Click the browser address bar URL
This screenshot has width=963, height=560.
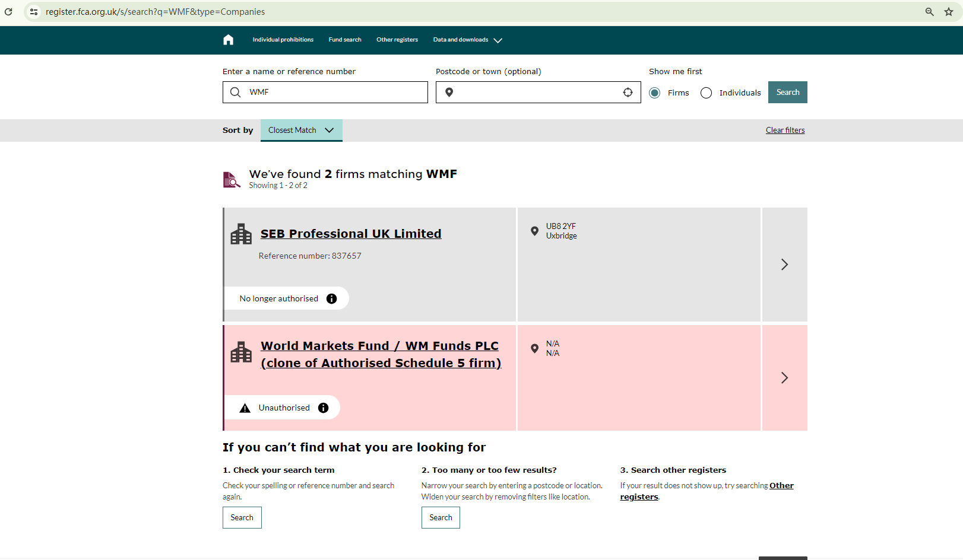tap(156, 12)
